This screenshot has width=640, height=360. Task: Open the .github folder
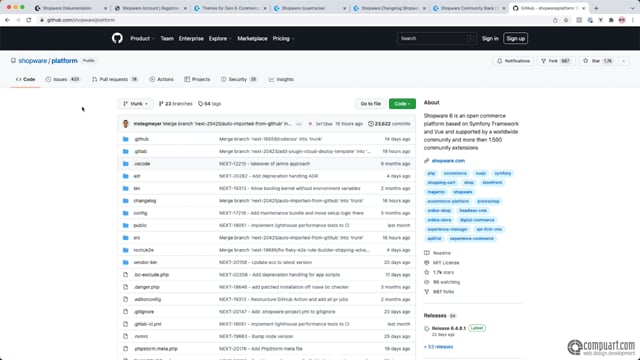(x=141, y=139)
